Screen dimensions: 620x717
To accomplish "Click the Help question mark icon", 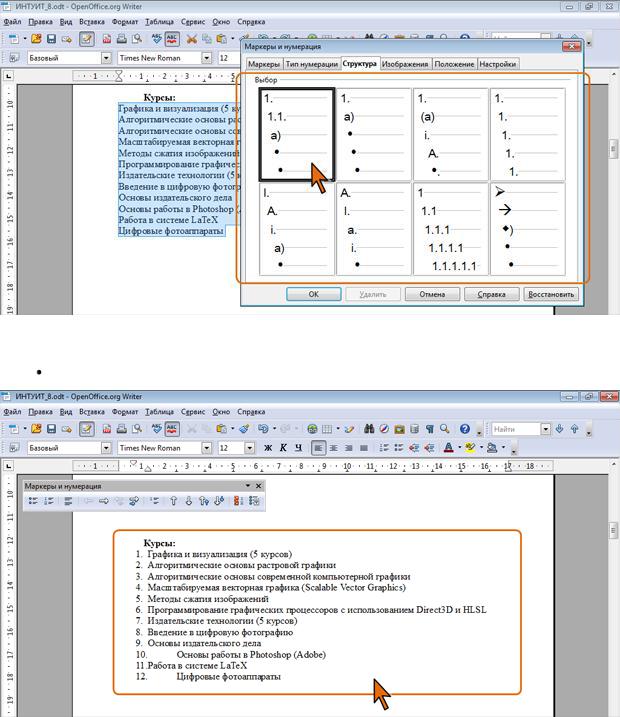I will point(465,429).
